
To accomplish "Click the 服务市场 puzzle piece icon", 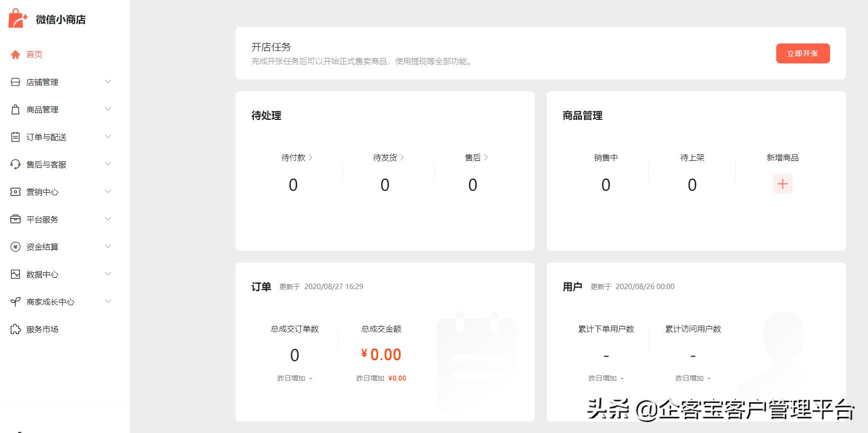I will (x=15, y=329).
